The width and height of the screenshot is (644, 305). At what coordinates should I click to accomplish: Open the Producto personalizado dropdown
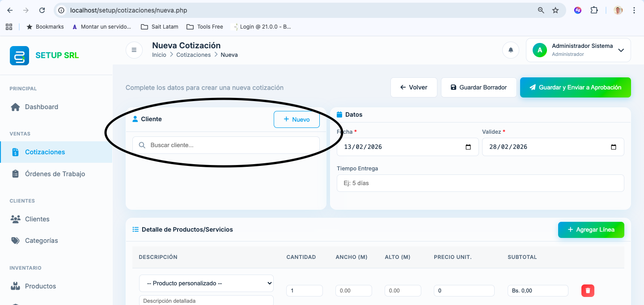coord(206,283)
